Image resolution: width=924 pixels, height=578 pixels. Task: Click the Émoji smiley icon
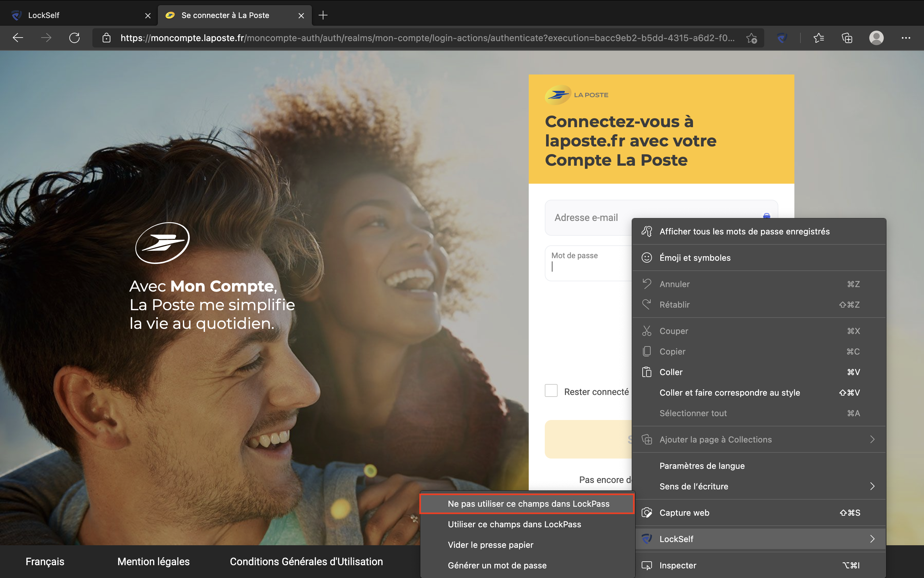(646, 258)
